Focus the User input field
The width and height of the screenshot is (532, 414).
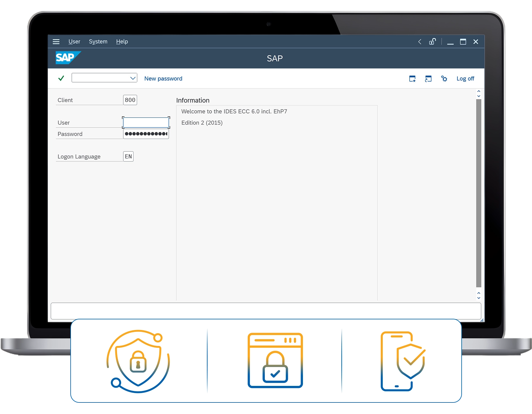[x=146, y=122]
